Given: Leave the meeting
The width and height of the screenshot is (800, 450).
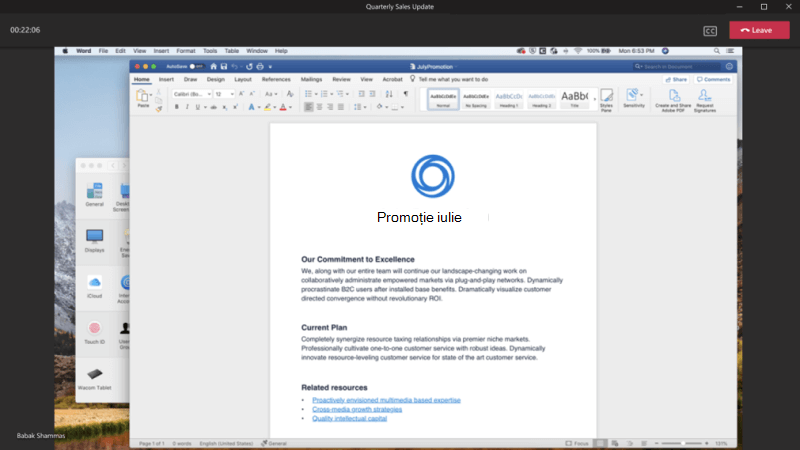Looking at the screenshot, I should tap(759, 30).
